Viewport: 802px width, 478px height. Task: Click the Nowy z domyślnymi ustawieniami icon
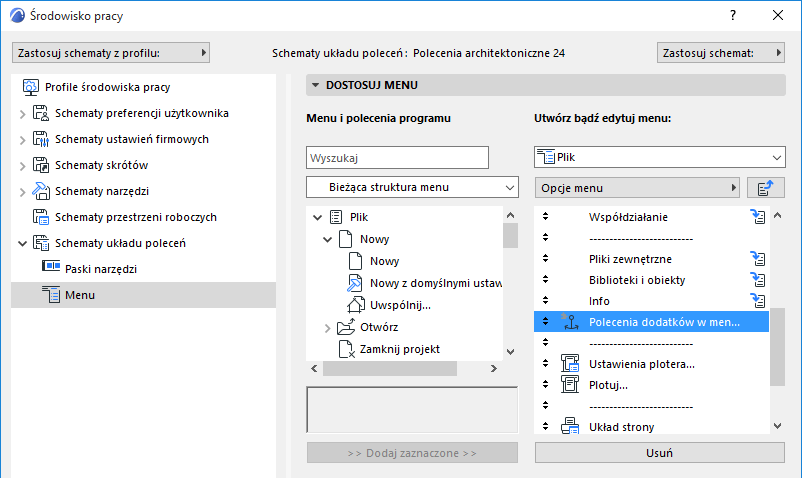pyautogui.click(x=355, y=283)
